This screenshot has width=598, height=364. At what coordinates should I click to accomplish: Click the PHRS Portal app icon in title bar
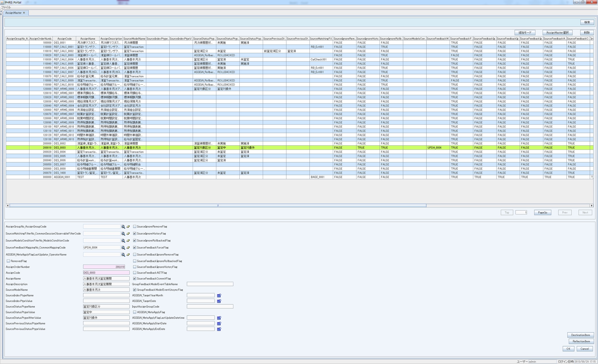(x=2, y=2)
